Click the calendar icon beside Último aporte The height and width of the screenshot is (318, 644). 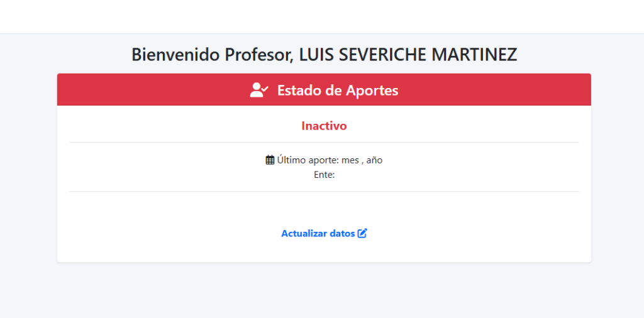[x=270, y=160]
